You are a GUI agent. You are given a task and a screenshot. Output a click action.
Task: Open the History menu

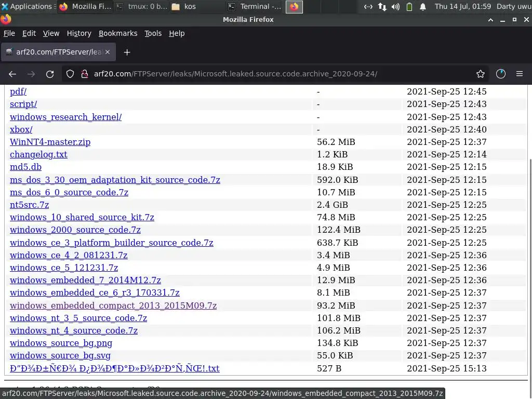[79, 33]
